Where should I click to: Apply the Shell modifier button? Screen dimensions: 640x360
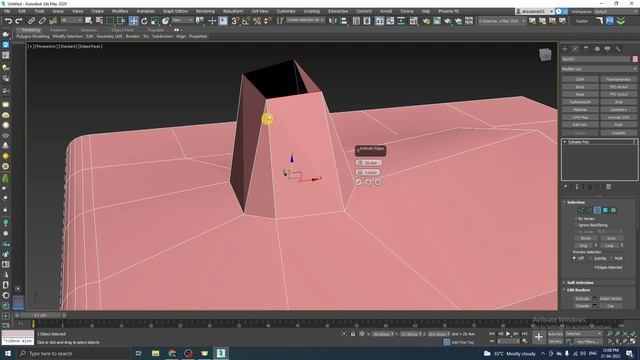618,102
